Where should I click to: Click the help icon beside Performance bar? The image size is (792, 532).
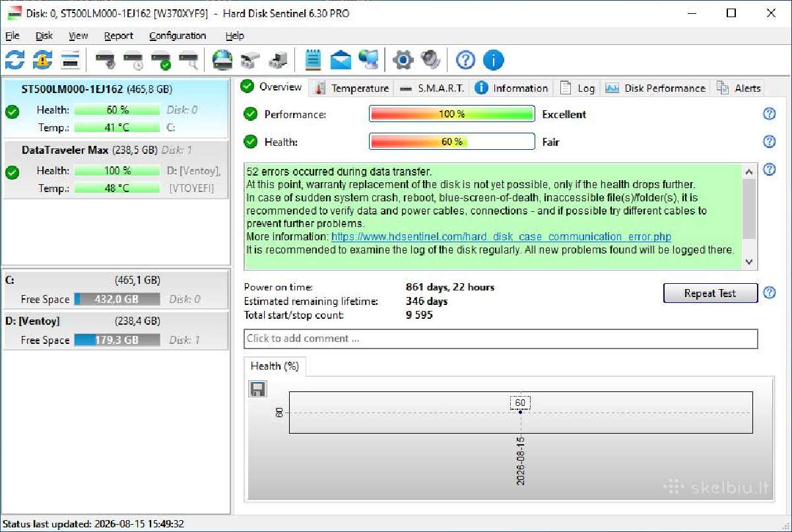tap(769, 114)
